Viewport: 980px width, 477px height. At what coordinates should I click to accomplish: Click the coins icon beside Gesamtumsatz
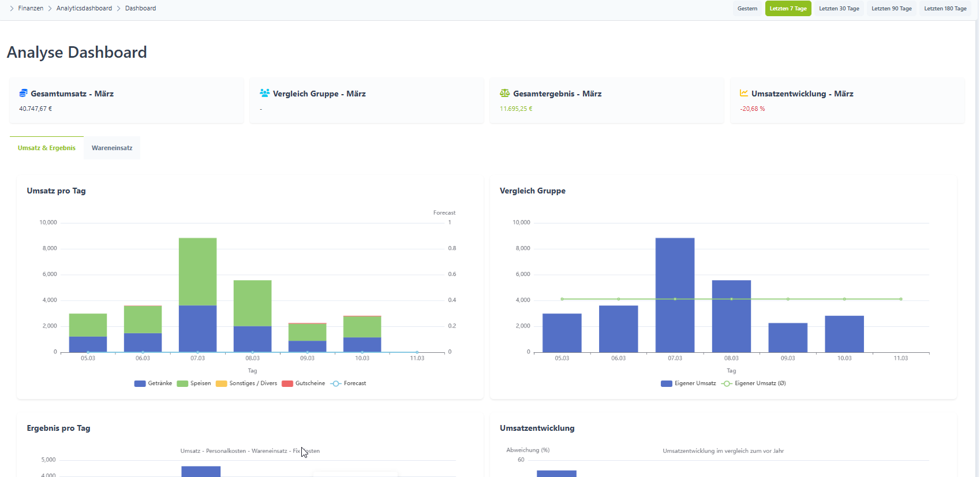[23, 93]
